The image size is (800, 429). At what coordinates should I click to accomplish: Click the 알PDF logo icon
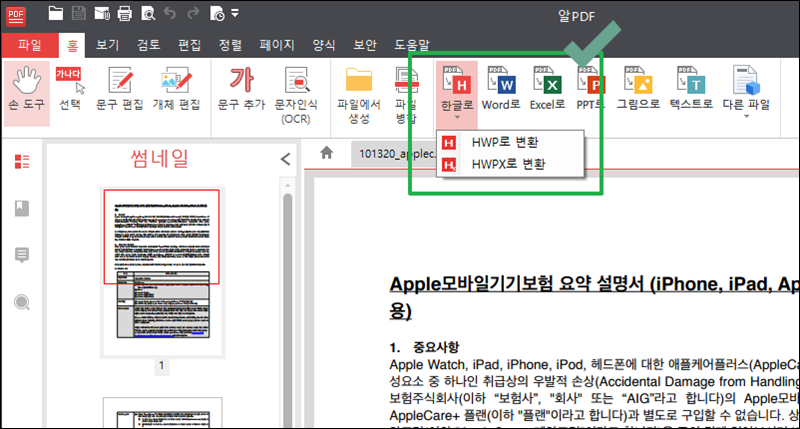tap(16, 16)
